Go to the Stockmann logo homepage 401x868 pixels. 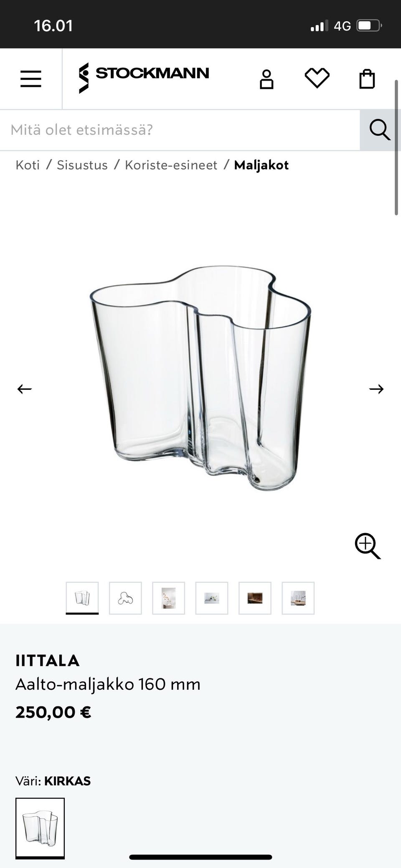[144, 78]
